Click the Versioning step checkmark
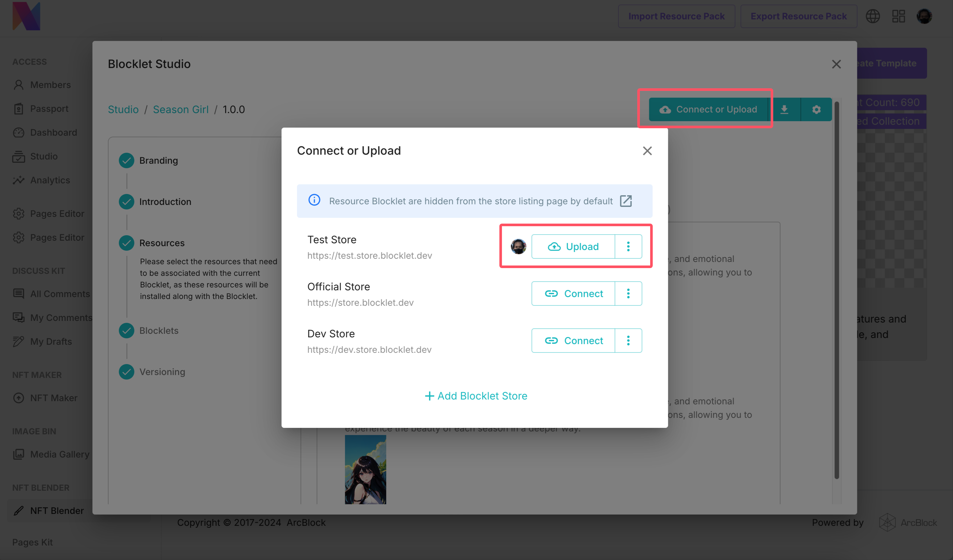 click(126, 372)
